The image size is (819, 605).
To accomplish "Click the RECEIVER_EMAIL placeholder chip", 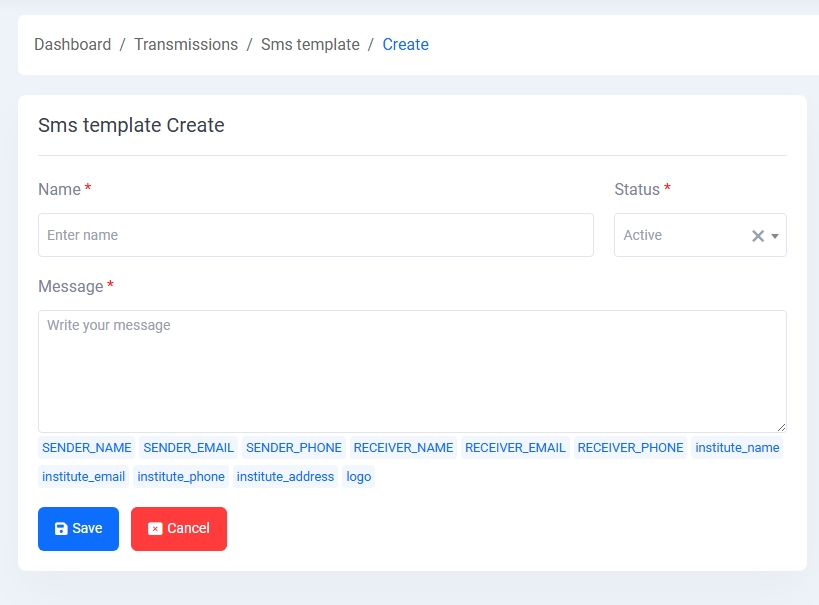I will coord(515,447).
